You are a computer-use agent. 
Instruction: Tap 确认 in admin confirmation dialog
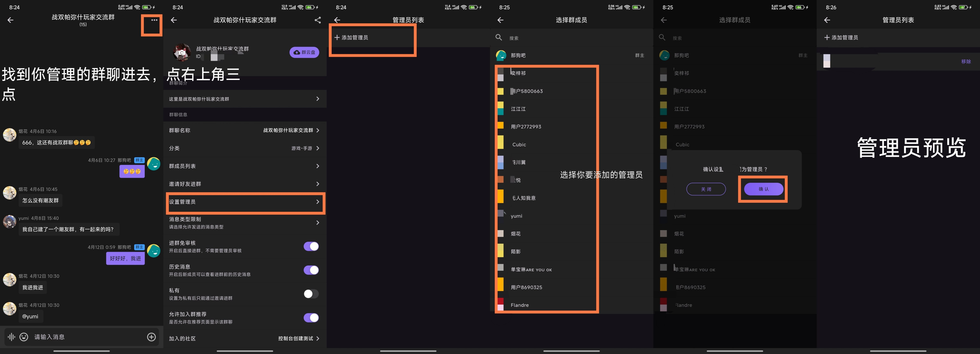[x=764, y=189]
